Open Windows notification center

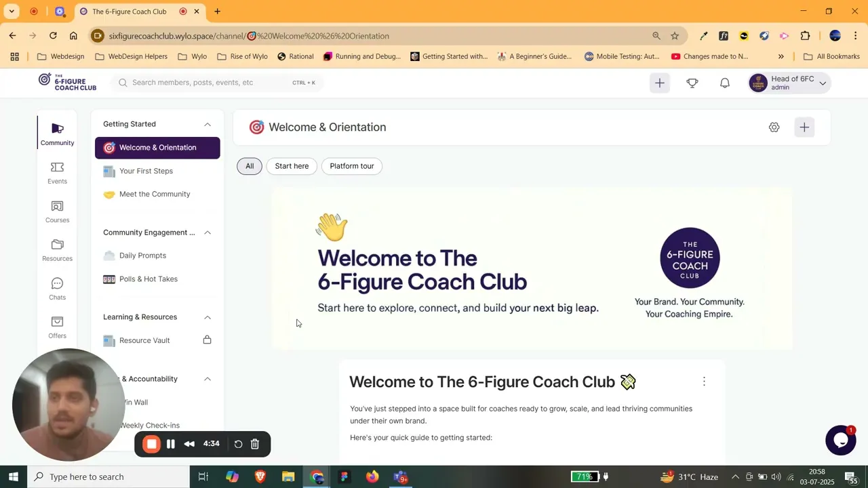850,477
